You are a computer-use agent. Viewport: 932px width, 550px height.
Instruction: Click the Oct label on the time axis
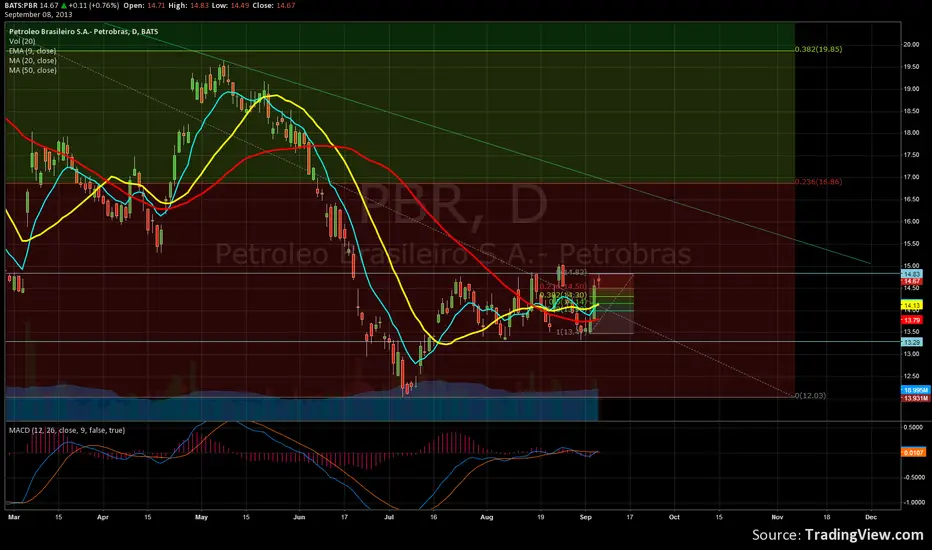tap(674, 517)
